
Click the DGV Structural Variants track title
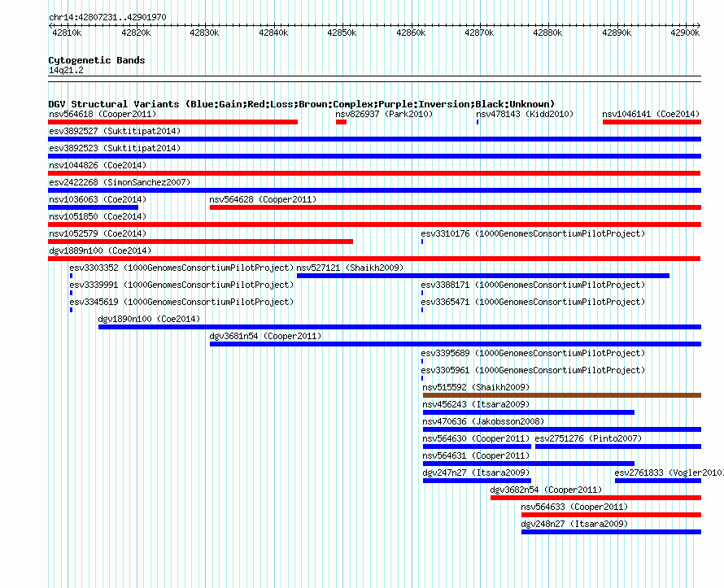tap(302, 104)
